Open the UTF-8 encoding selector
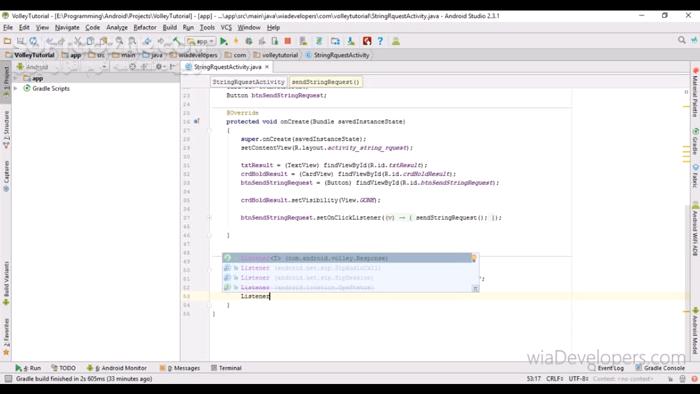The height and width of the screenshot is (394, 700). click(579, 379)
